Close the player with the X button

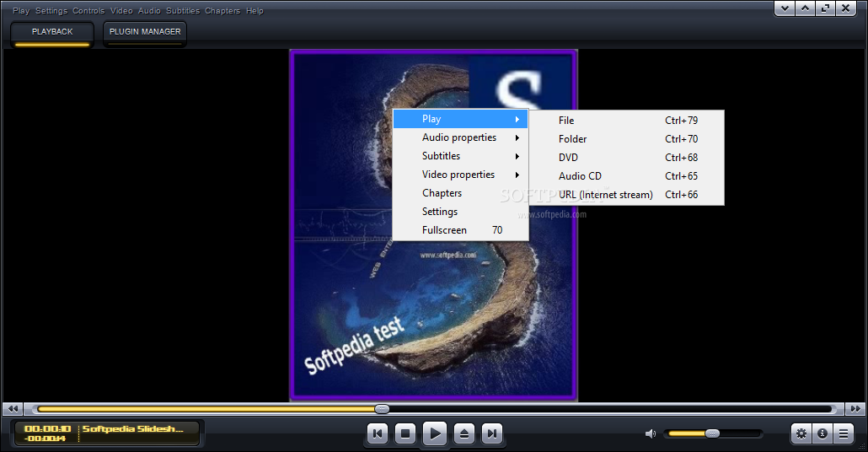[x=846, y=8]
